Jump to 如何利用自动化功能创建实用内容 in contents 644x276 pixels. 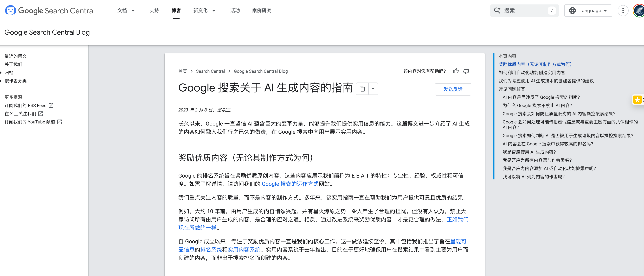point(532,73)
